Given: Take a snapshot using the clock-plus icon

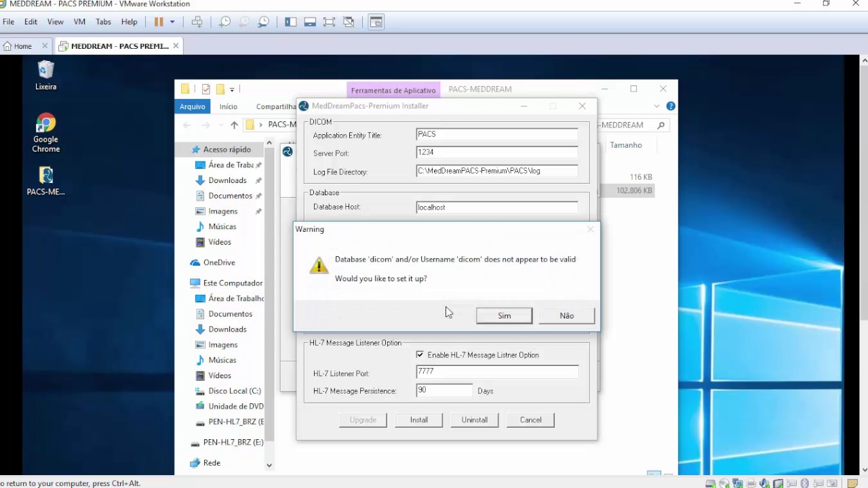Looking at the screenshot, I should (224, 22).
